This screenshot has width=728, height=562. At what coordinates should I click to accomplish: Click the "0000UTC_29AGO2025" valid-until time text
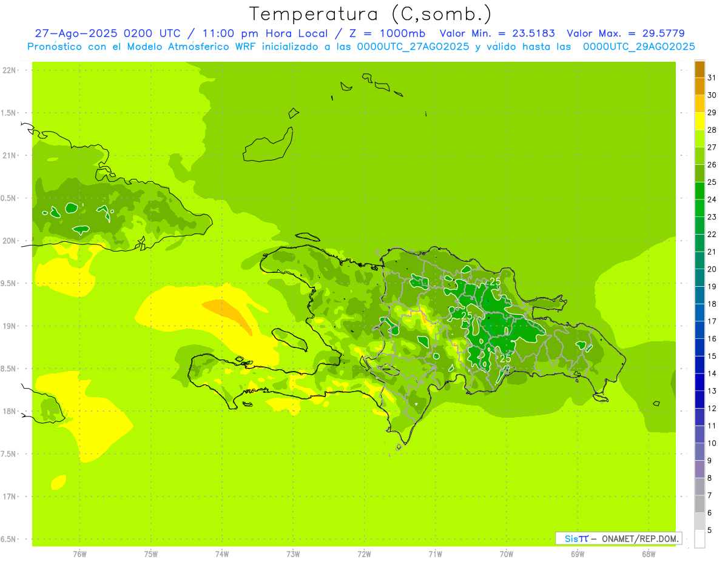click(639, 47)
